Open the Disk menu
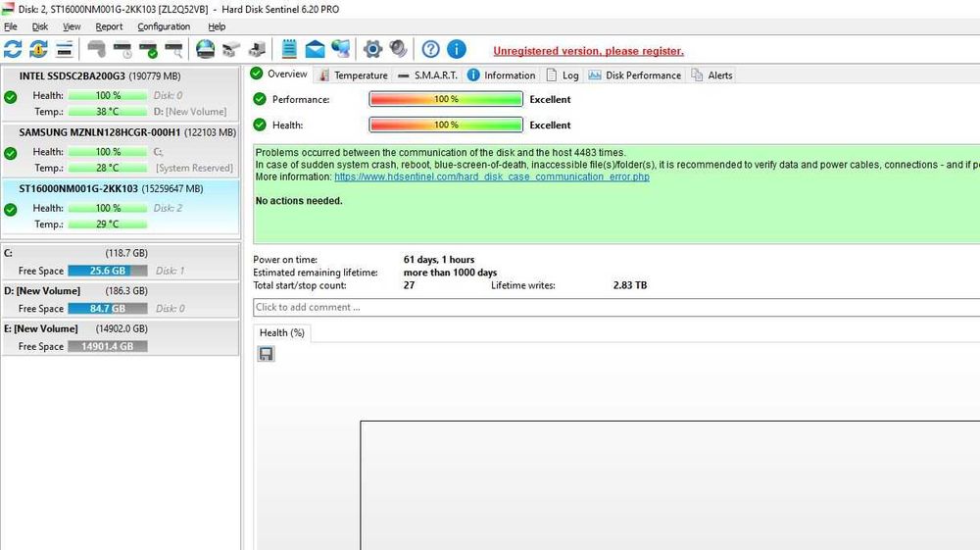Viewport: 980px width, 550px height. pos(40,26)
